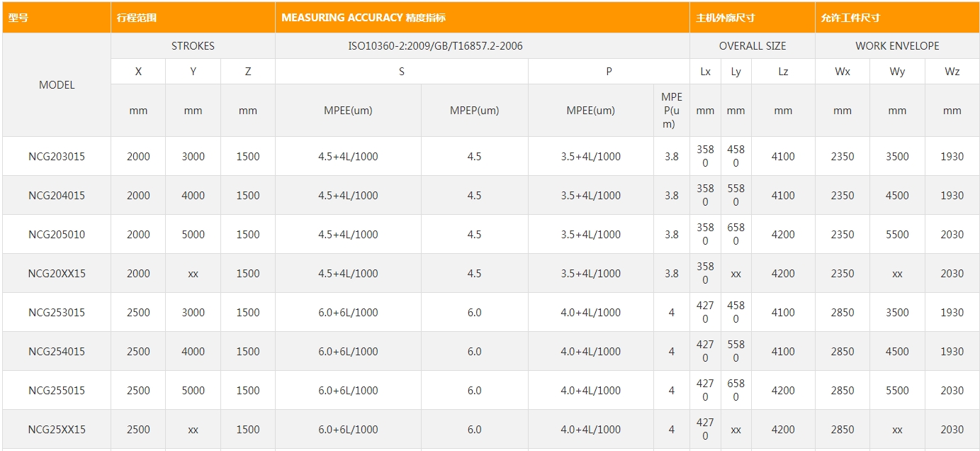The image size is (980, 451).
Task: Select the NCG20XX15 model cell
Action: point(57,274)
